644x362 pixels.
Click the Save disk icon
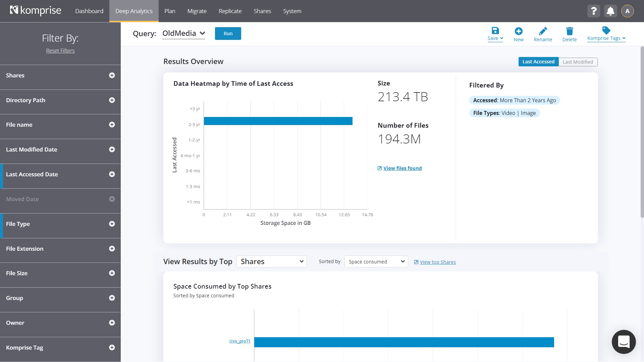[x=495, y=31]
